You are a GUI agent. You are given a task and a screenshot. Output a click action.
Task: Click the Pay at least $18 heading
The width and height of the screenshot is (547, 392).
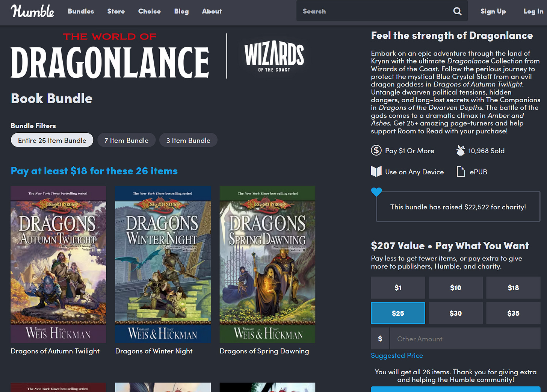(x=94, y=171)
